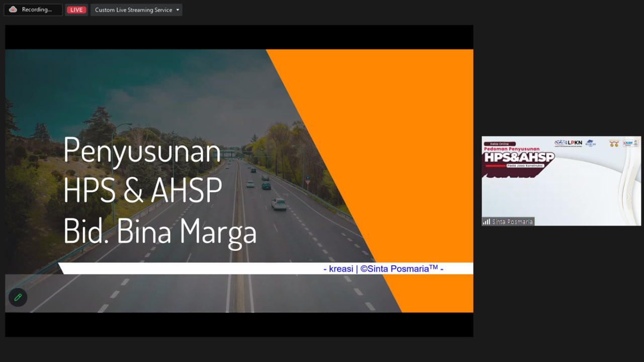Click the 'Kelas Online' pill label
The image size is (644, 362).
point(499,143)
